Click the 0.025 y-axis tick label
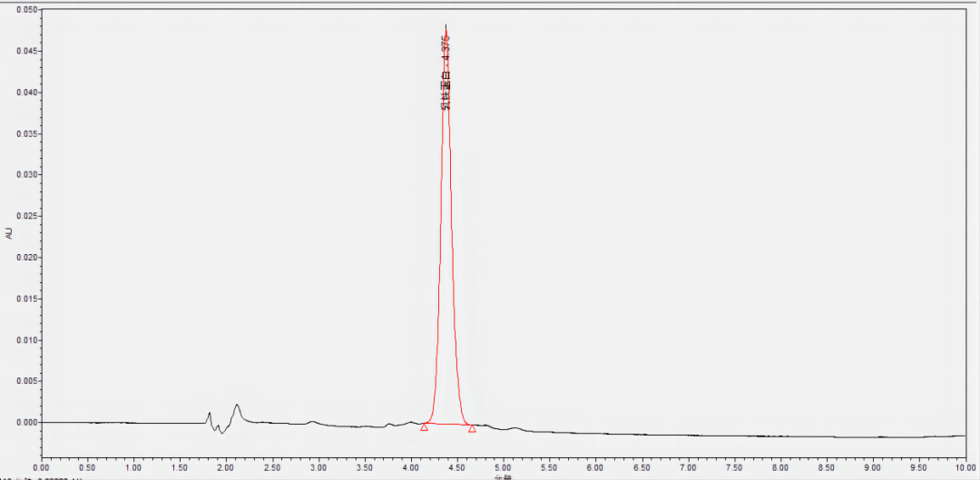Screen dimensions: 980x480 coord(28,216)
